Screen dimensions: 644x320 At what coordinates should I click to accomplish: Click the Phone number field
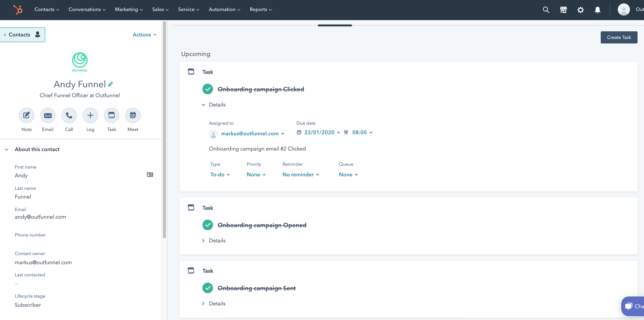30,235
